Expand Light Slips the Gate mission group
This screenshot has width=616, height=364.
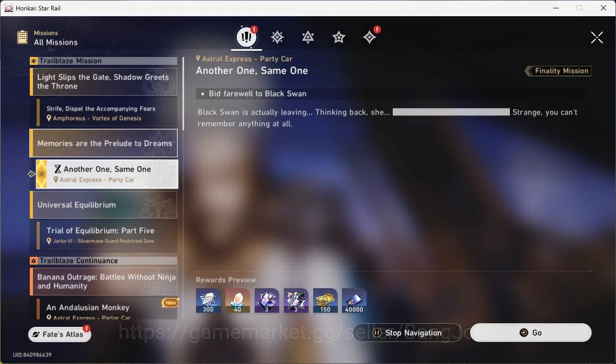(x=104, y=82)
